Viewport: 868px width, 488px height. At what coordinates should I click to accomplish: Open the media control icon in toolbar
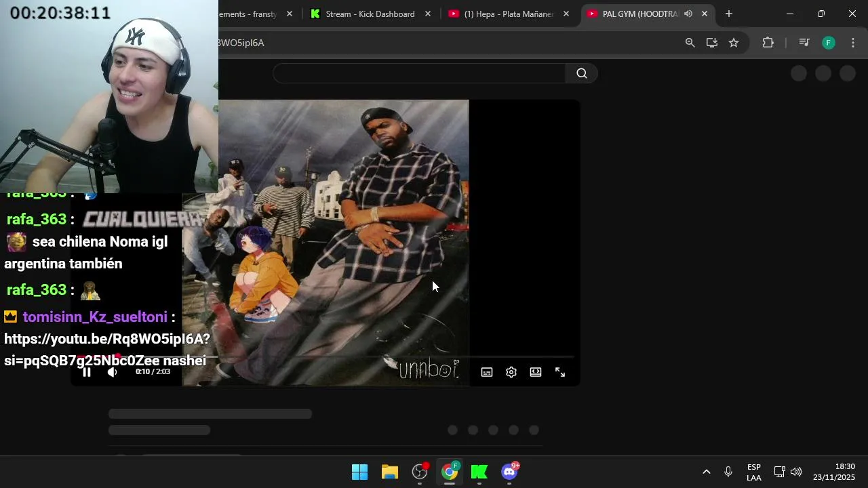804,43
